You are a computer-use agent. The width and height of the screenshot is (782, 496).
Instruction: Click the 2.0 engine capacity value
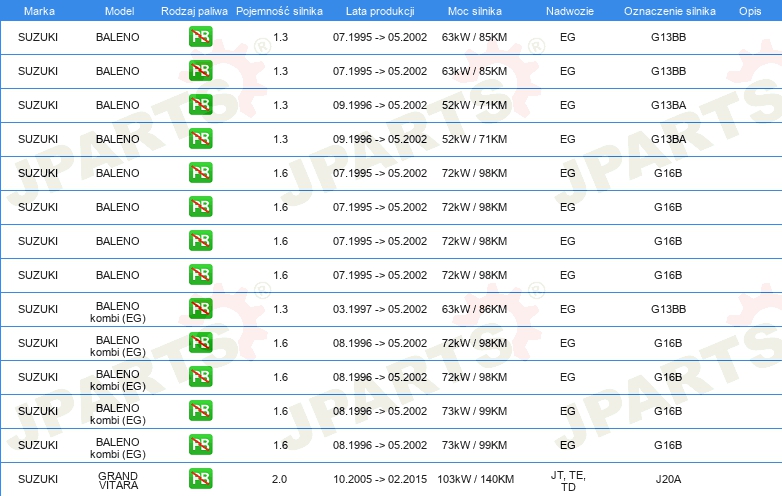pos(279,479)
